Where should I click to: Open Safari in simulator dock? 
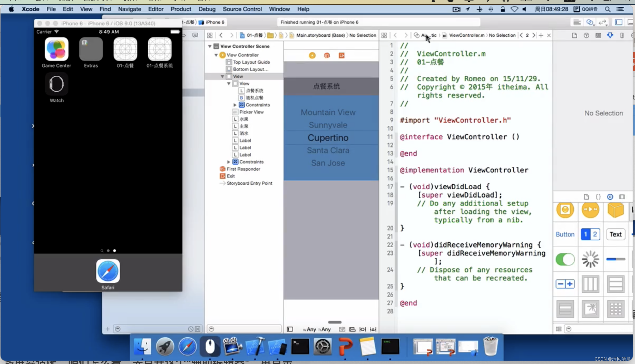click(108, 271)
